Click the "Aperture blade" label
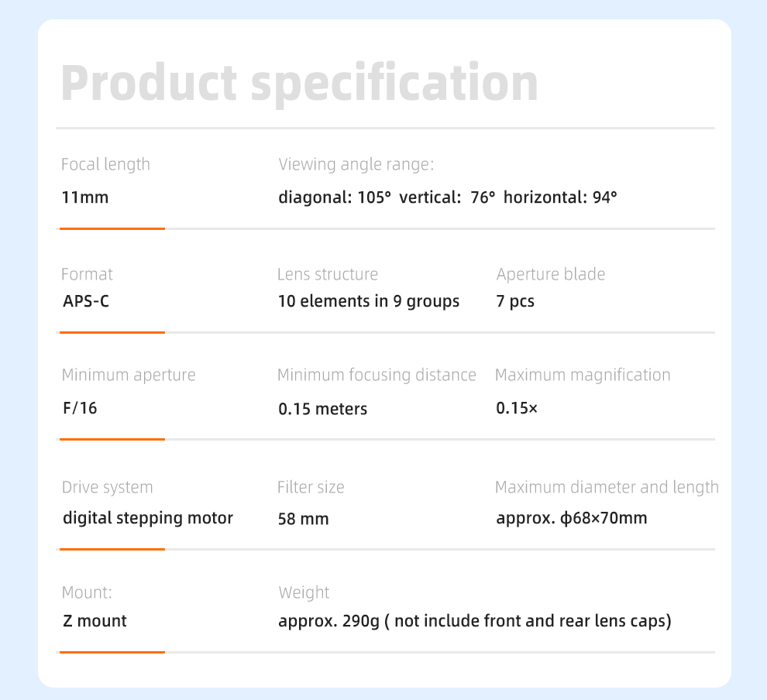This screenshot has height=700, width=767. pos(551,274)
